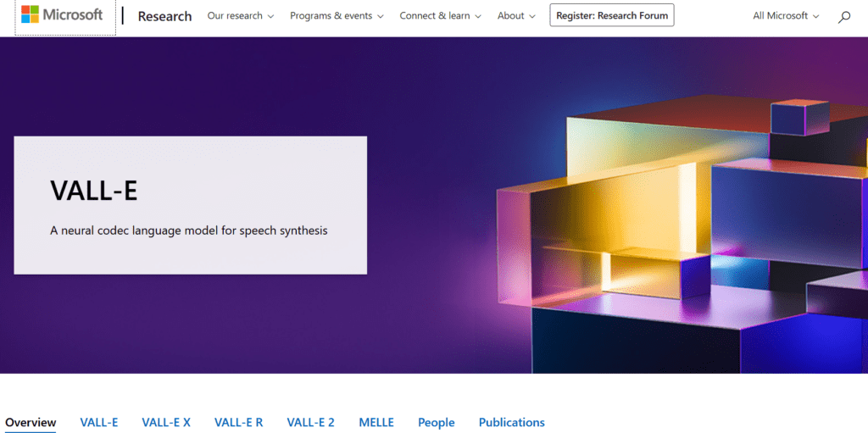Expand the Our research menu
Image resolution: width=868 pixels, height=433 pixels.
click(x=241, y=16)
